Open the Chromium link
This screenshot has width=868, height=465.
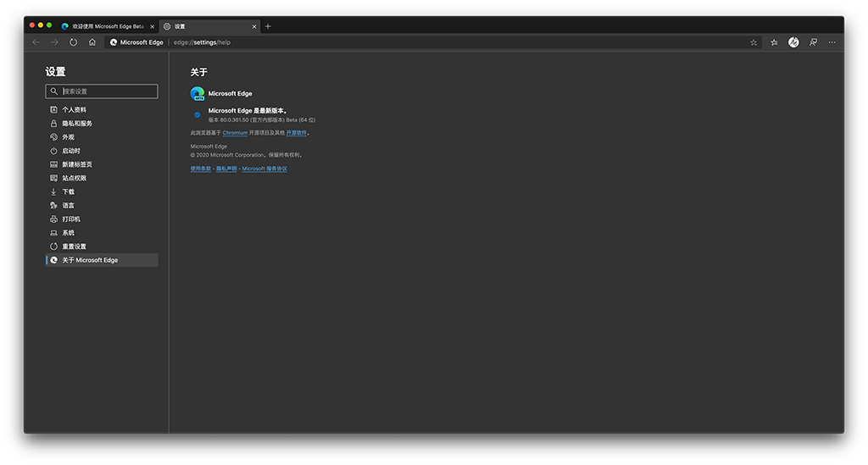tap(235, 133)
